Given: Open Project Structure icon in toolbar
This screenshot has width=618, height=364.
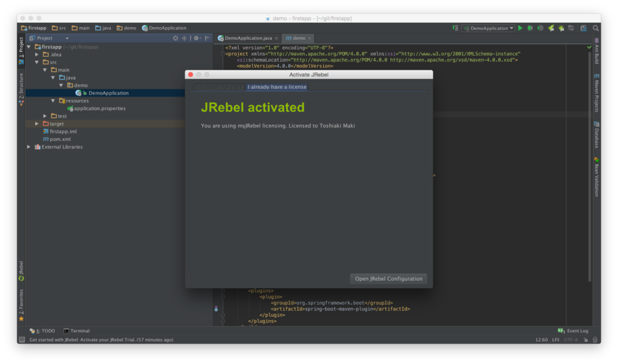Looking at the screenshot, I should coord(584,28).
